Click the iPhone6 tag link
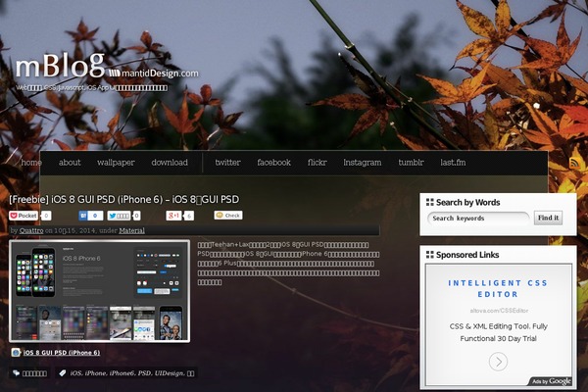This screenshot has width=588, height=392. pyautogui.click(x=122, y=373)
